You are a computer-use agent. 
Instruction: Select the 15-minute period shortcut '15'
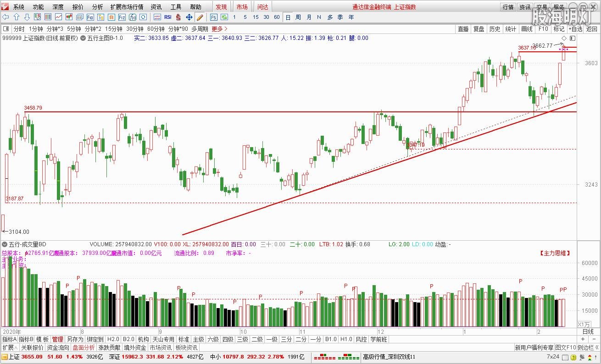[256, 17]
